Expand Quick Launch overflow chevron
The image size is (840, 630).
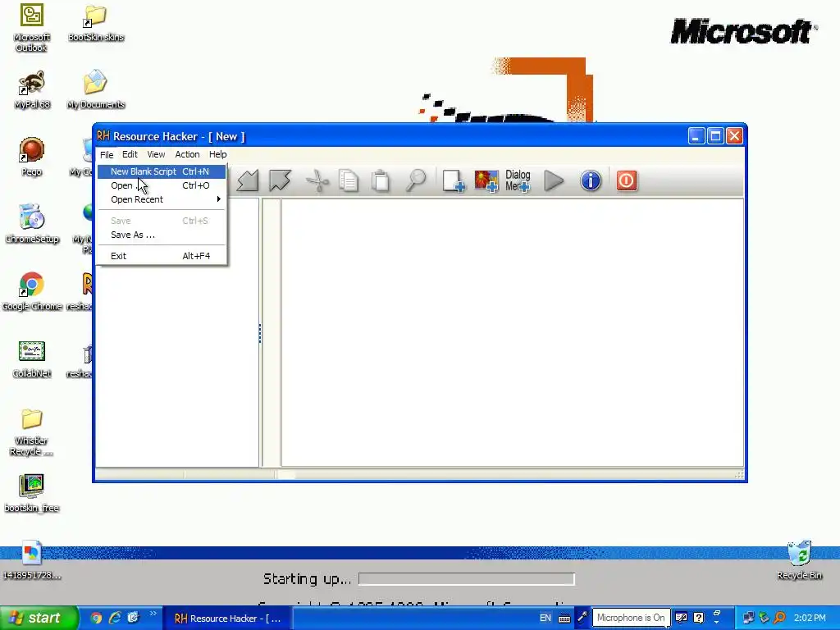point(153,614)
